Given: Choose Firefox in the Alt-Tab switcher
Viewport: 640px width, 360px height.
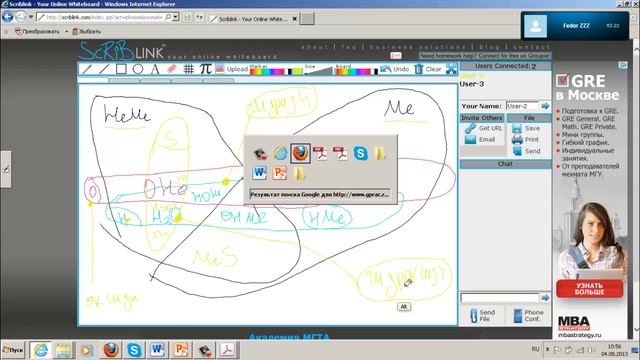Looking at the screenshot, I should [300, 153].
